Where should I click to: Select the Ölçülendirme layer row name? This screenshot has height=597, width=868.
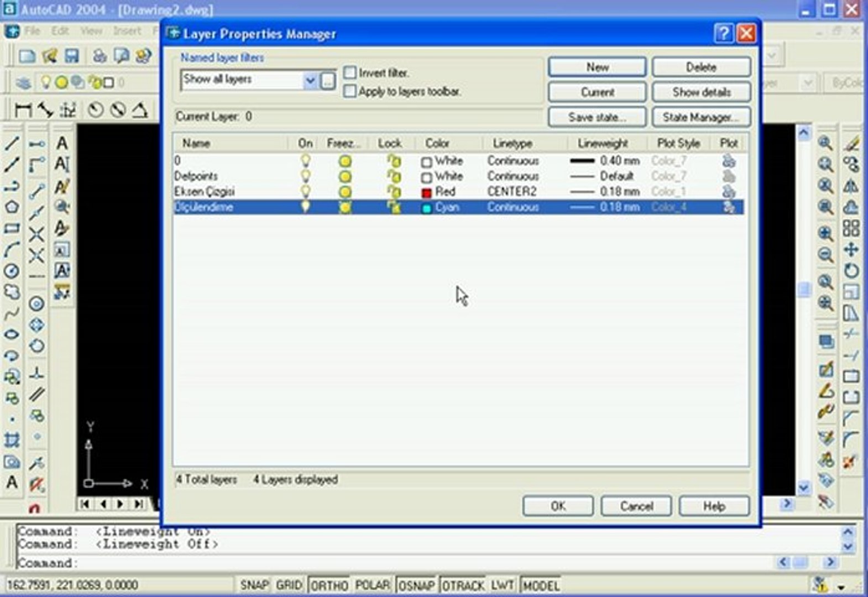pos(204,207)
